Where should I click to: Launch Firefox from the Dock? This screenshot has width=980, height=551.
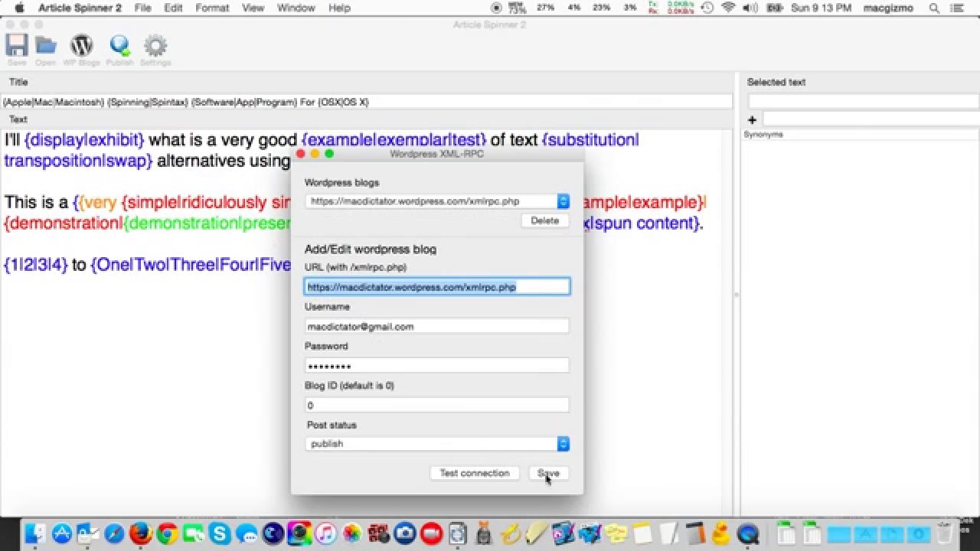(140, 533)
